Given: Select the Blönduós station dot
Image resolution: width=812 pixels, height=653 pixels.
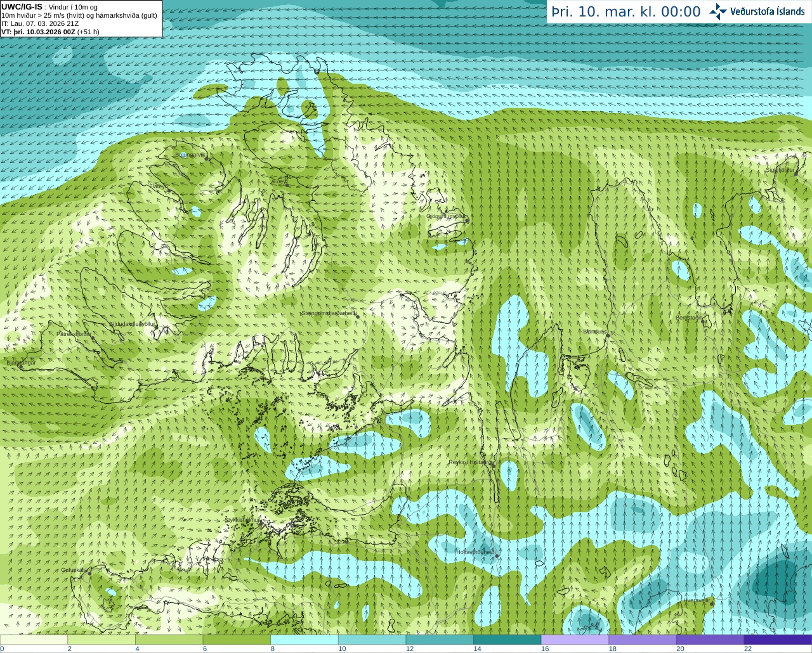Looking at the screenshot, I should [608, 336].
